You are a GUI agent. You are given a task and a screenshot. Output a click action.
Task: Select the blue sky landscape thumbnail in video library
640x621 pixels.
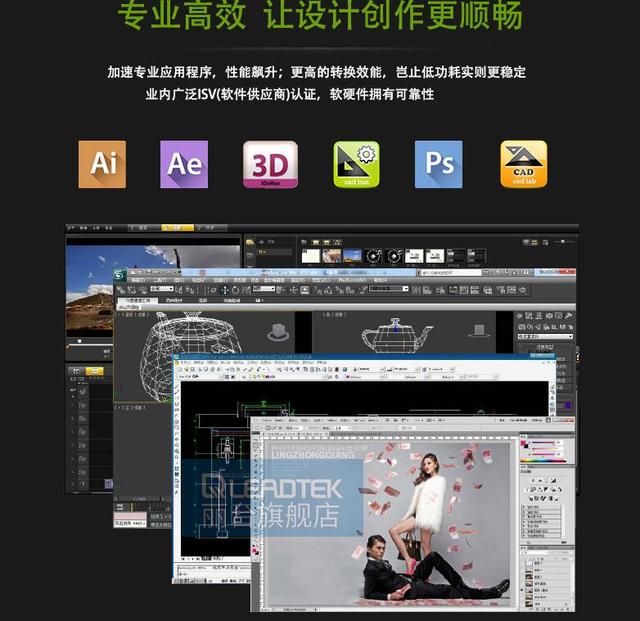pyautogui.click(x=352, y=256)
